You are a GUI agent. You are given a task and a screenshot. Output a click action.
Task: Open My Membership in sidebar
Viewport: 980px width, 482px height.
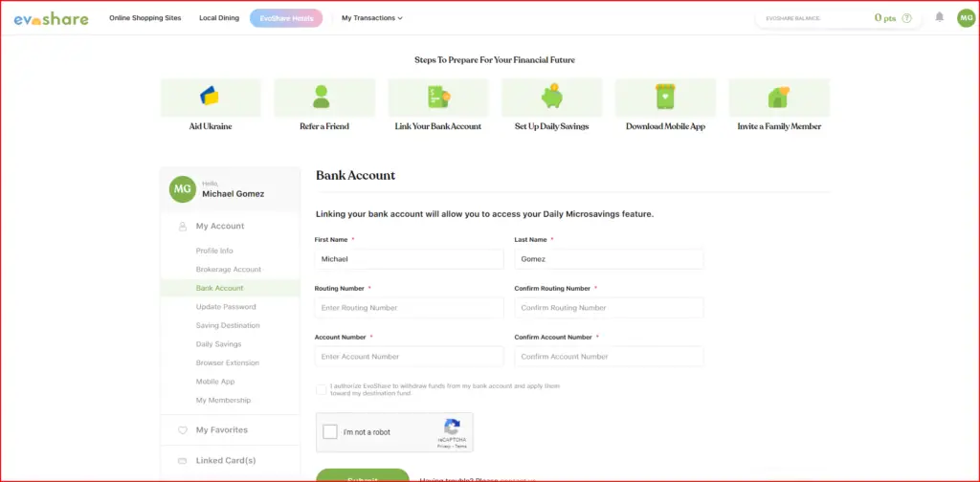(223, 400)
